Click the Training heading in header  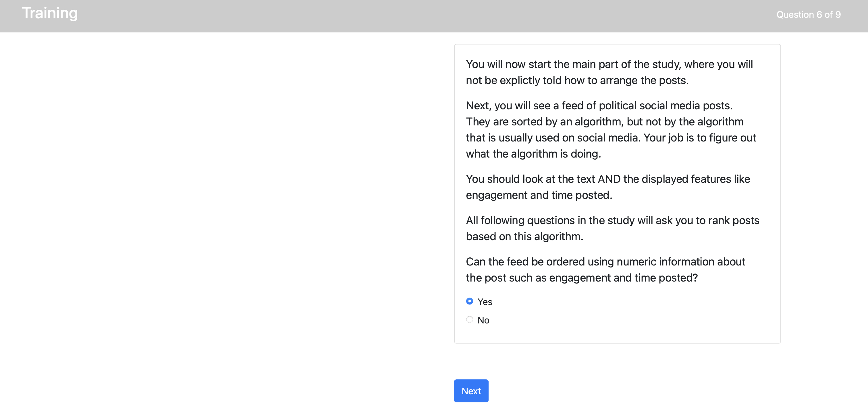[x=50, y=13]
